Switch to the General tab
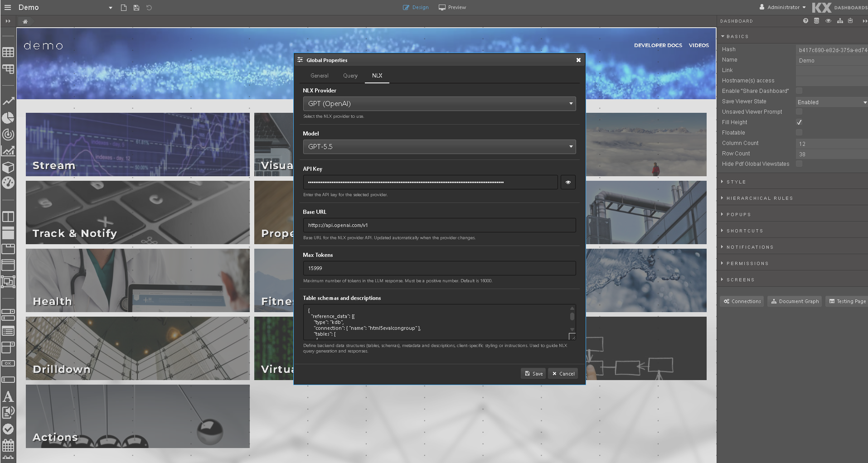 click(319, 76)
